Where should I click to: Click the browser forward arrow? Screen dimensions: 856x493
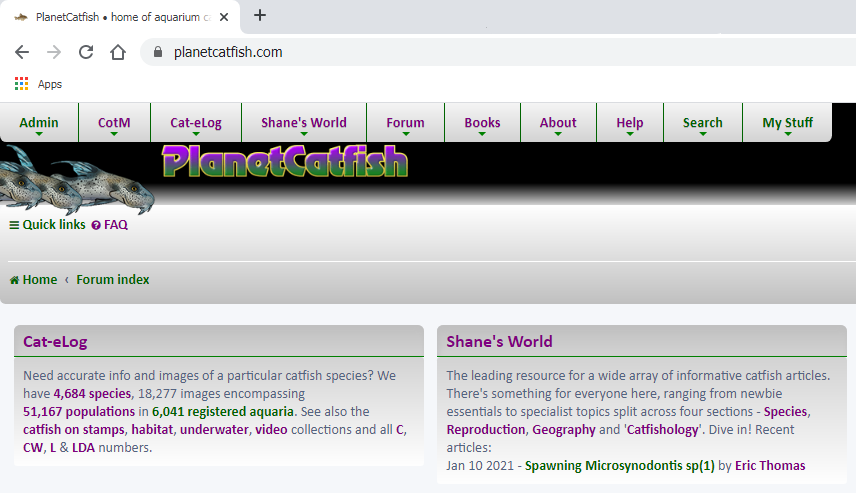click(54, 52)
